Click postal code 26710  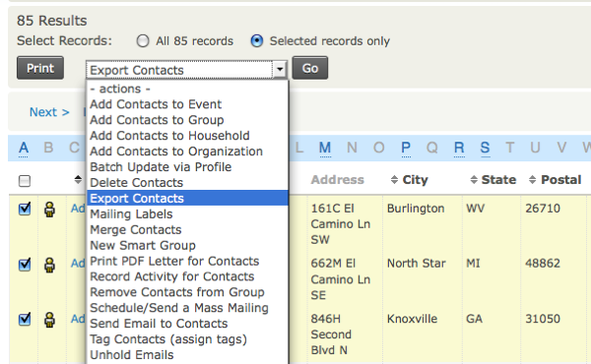[543, 209]
